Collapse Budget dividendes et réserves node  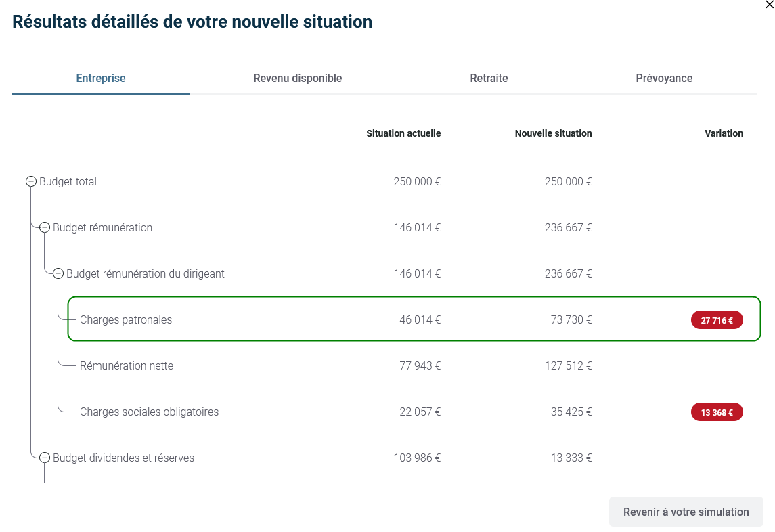pyautogui.click(x=45, y=458)
